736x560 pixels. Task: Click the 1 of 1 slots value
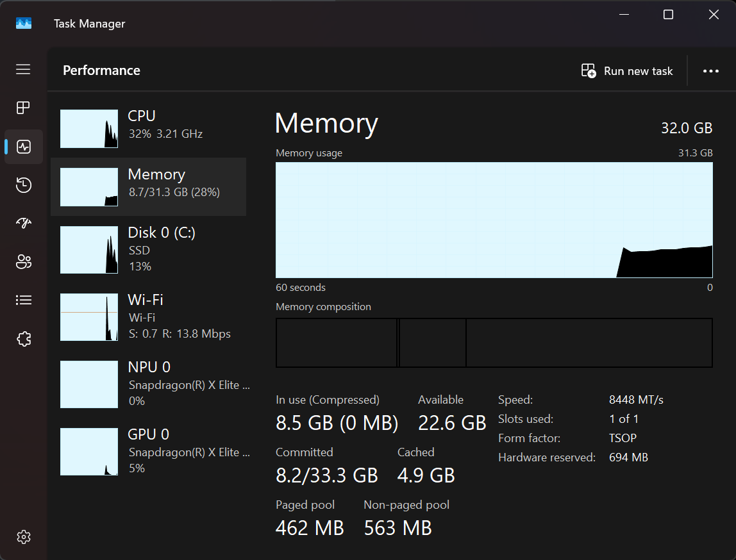[623, 419]
